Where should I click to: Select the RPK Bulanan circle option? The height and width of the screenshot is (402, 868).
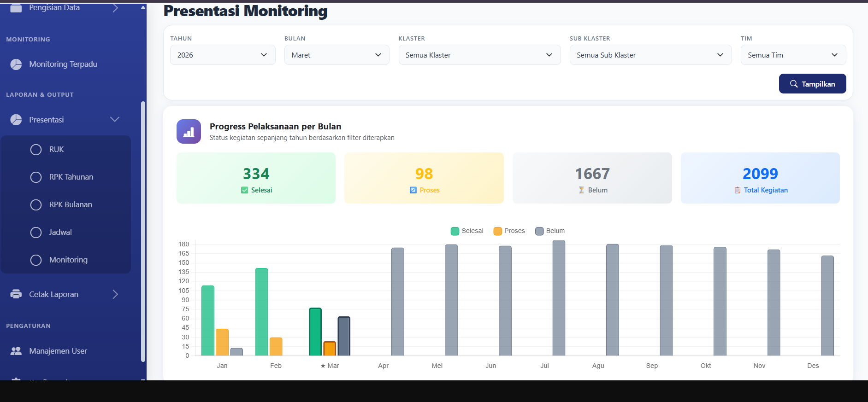pos(36,205)
